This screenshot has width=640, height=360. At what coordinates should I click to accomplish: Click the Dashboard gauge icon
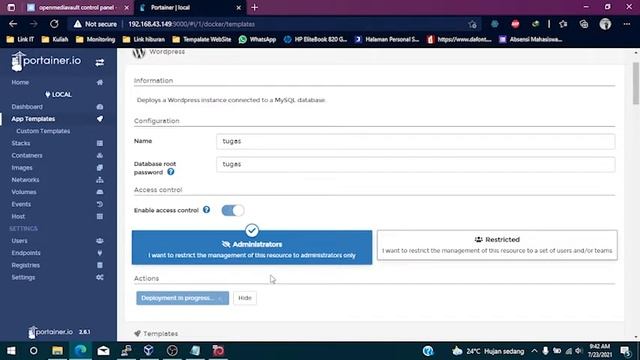click(x=100, y=107)
